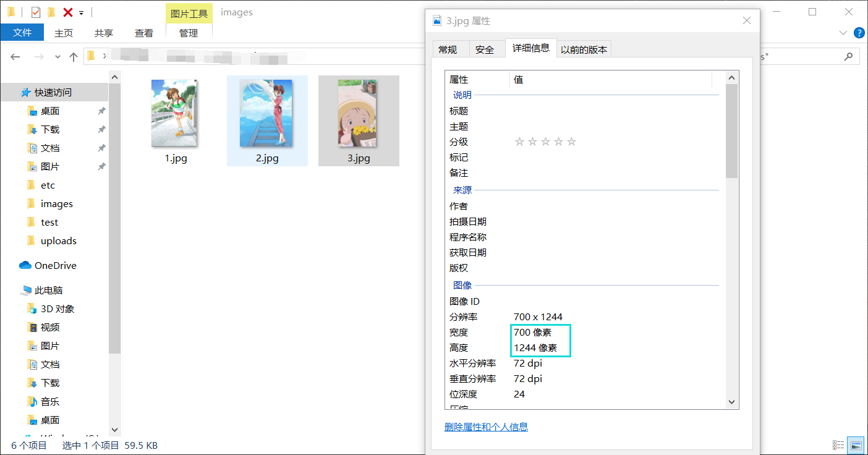Switch to details view in status bar

839,445
